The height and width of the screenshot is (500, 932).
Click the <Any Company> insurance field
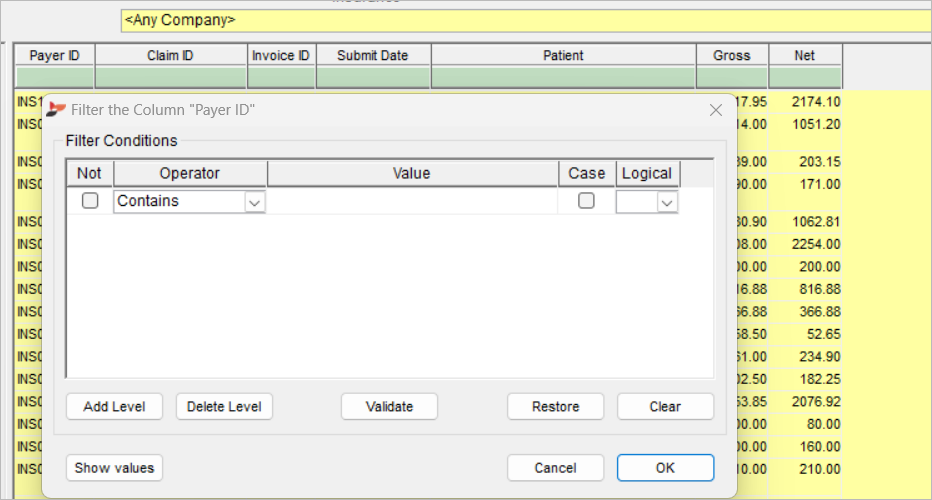[526, 20]
